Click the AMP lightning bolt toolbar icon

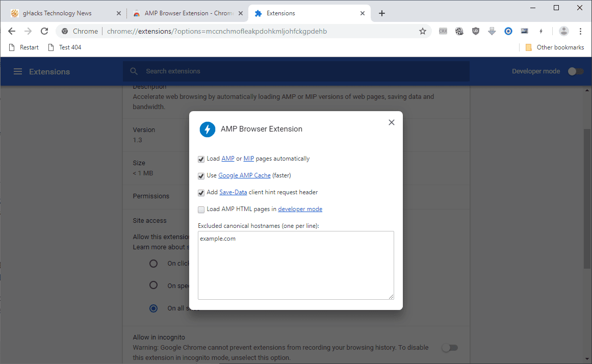point(541,31)
